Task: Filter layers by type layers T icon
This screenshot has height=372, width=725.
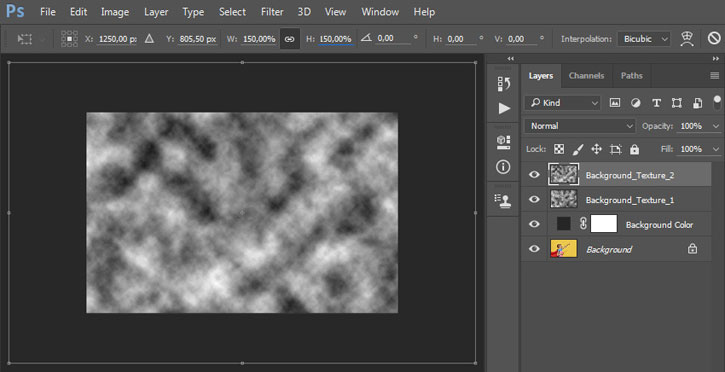Action: pos(656,103)
